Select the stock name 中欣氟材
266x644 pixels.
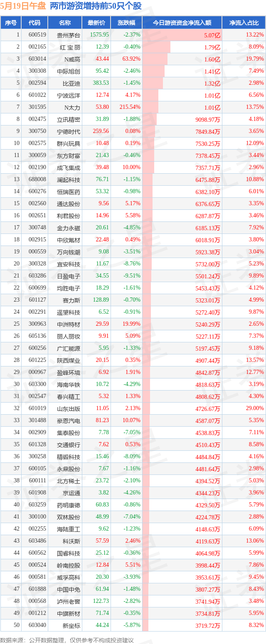coord(69,240)
